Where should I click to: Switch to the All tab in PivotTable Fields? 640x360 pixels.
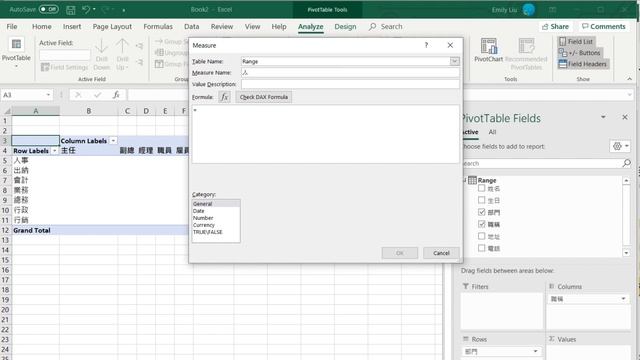tap(492, 132)
